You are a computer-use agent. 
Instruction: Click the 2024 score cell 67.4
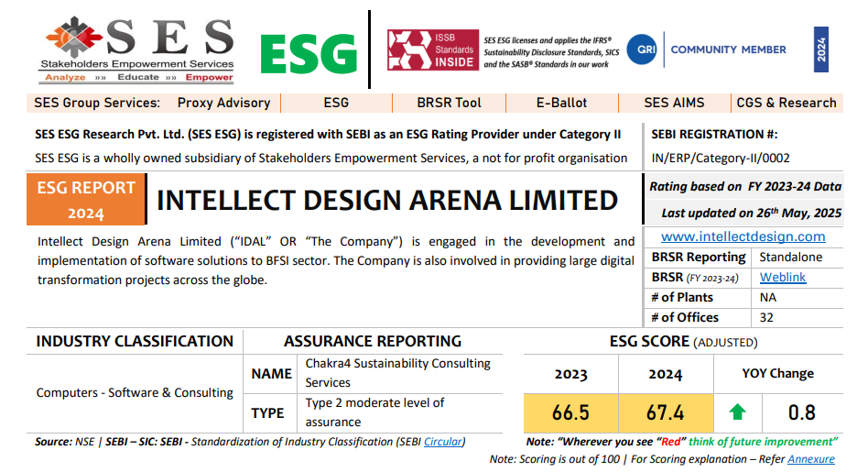[x=666, y=412]
